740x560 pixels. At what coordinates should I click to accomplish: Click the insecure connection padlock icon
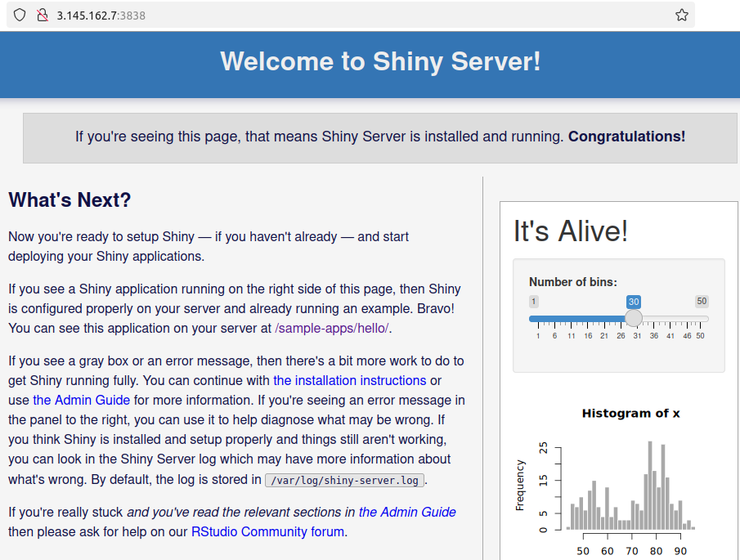tap(43, 15)
